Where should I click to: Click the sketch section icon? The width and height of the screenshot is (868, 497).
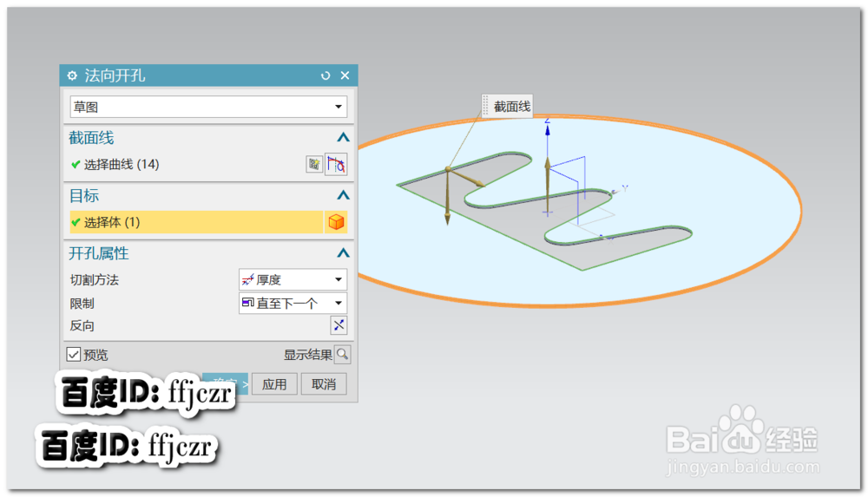tap(314, 165)
